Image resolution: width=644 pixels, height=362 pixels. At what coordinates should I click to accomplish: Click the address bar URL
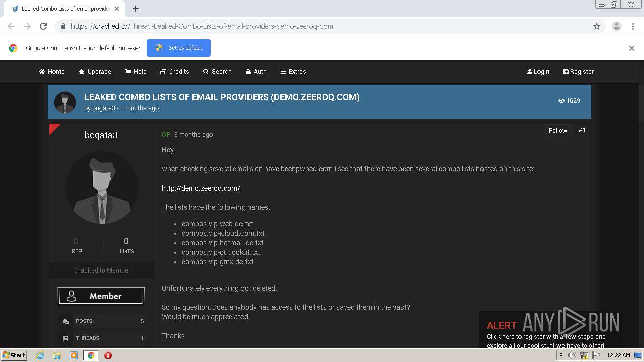(x=202, y=26)
